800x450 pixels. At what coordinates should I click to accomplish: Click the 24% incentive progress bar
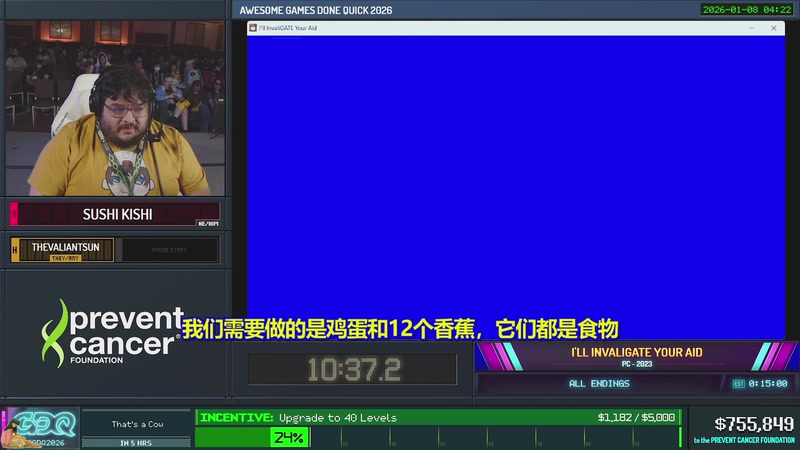pos(438,437)
